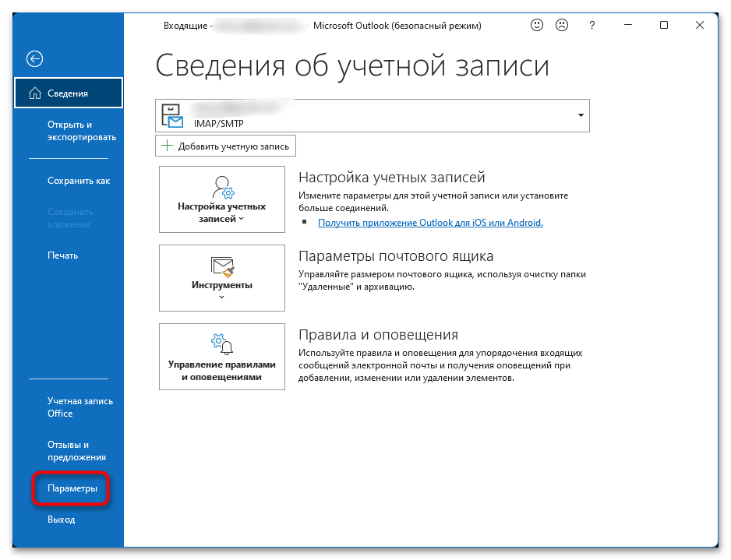
Task: Expand the Инструменты dropdown chevron
Action: [222, 297]
